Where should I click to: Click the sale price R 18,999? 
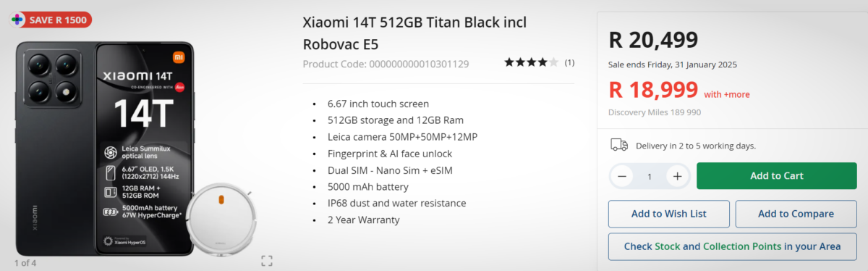[653, 90]
